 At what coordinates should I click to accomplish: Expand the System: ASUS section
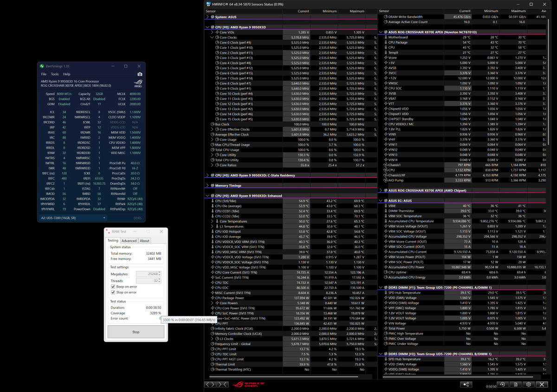207,17
